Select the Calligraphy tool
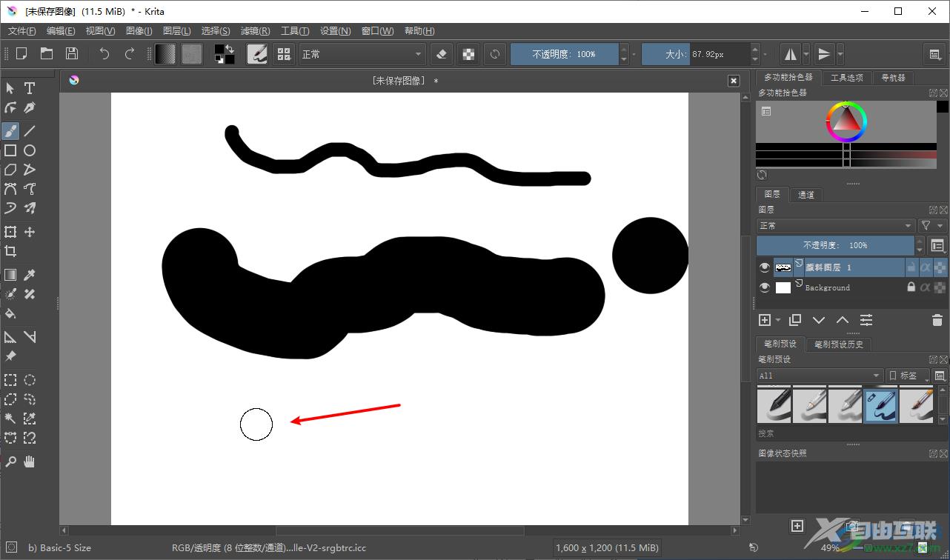Image resolution: width=950 pixels, height=560 pixels. pos(30,107)
